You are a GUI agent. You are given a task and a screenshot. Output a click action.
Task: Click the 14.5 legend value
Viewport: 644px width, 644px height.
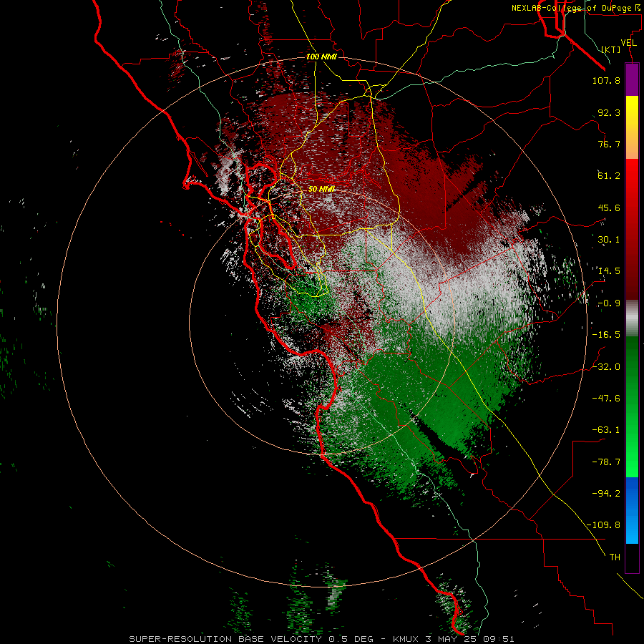click(609, 271)
